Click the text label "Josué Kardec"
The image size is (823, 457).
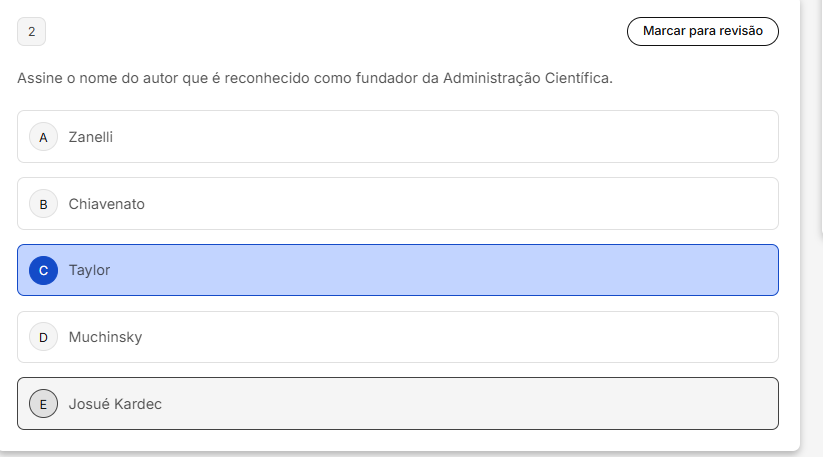[115, 404]
